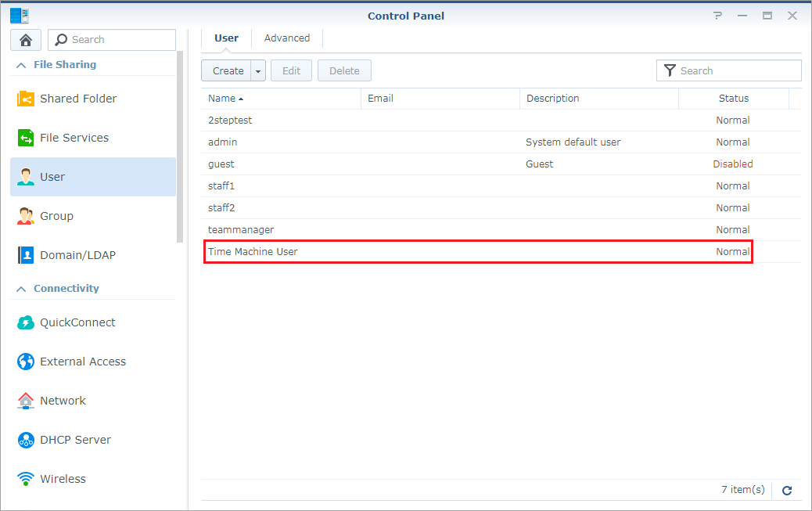Open Domain/LDAP icon
Viewport: 812px width, 511px height.
point(25,255)
